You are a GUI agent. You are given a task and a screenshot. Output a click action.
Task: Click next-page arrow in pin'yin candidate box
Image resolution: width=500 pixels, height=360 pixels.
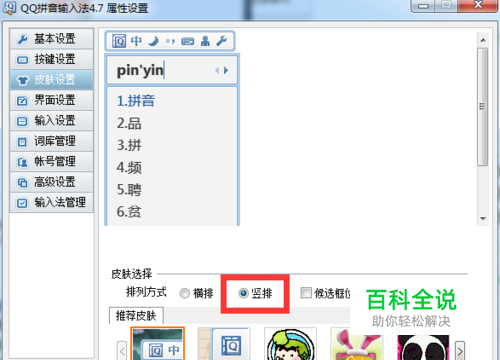click(x=226, y=70)
